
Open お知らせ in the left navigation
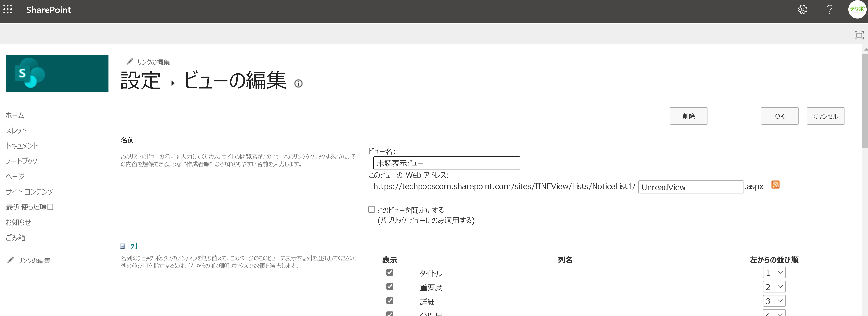[x=18, y=222]
